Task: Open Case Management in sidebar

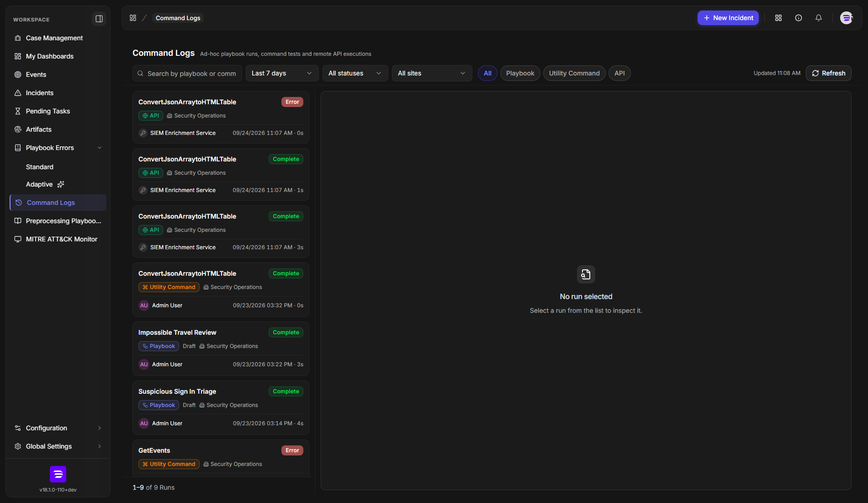Action: click(58, 38)
